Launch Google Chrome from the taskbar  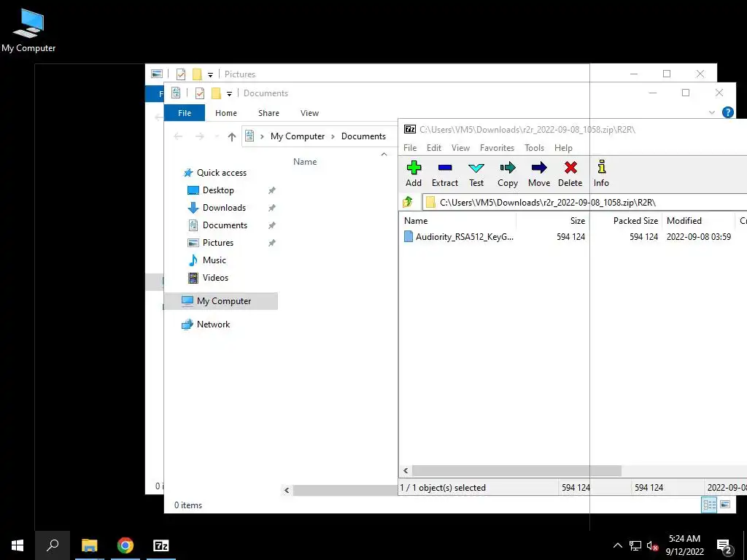[125, 545]
